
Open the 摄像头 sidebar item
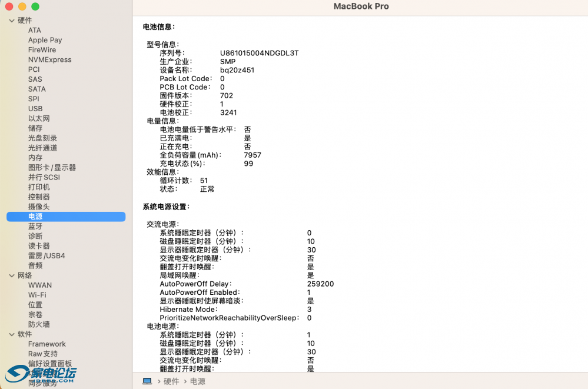tap(39, 207)
